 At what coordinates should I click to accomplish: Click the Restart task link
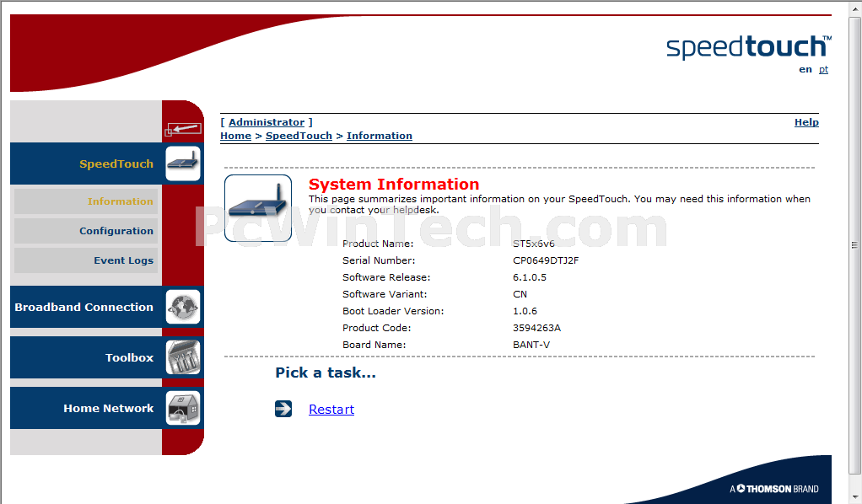[x=331, y=410]
